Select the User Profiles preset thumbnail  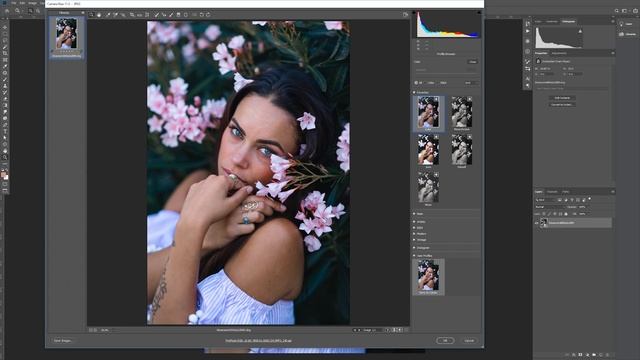tap(428, 277)
